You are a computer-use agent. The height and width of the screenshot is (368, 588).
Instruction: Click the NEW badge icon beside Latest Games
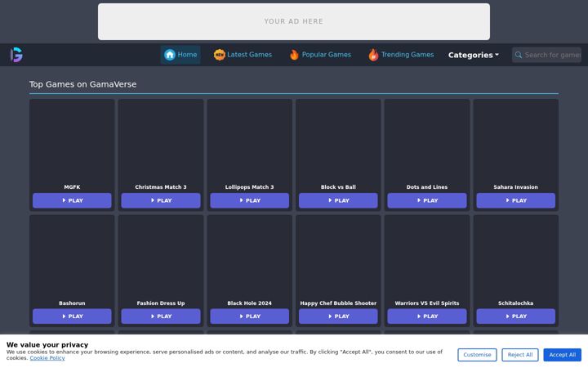(220, 55)
